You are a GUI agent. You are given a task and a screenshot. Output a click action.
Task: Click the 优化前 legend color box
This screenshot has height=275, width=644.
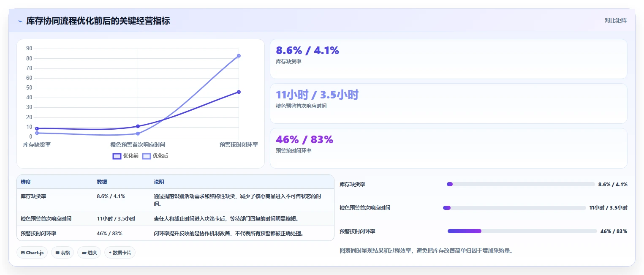pos(117,156)
